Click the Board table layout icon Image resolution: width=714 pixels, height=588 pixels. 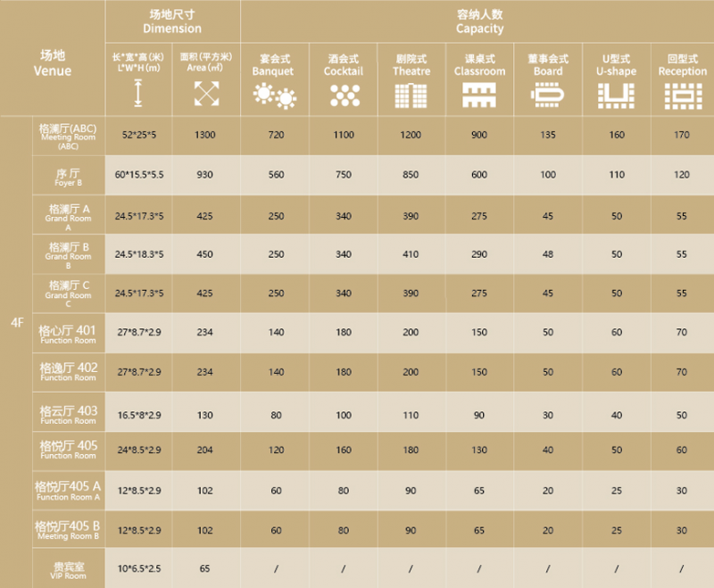point(547,95)
